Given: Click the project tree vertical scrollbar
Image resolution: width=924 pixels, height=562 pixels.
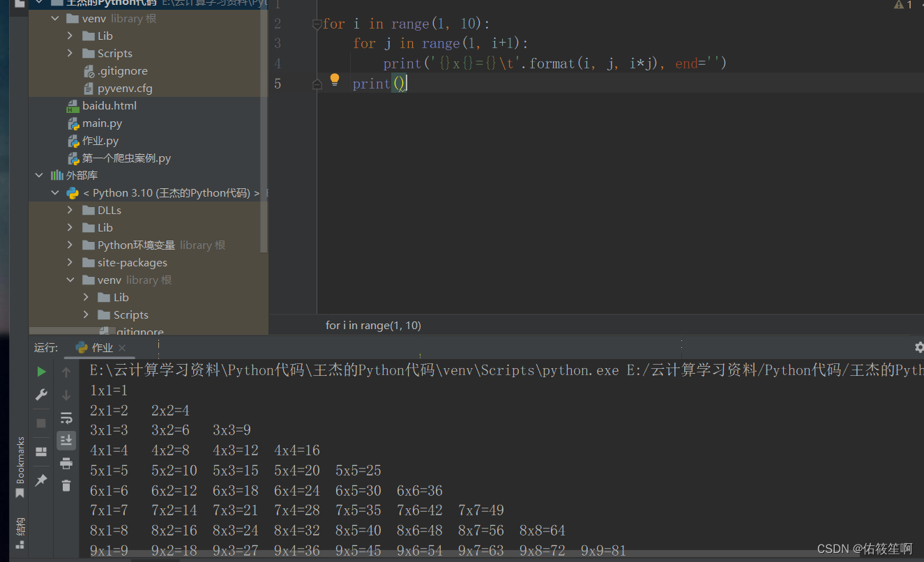Looking at the screenshot, I should (264, 132).
